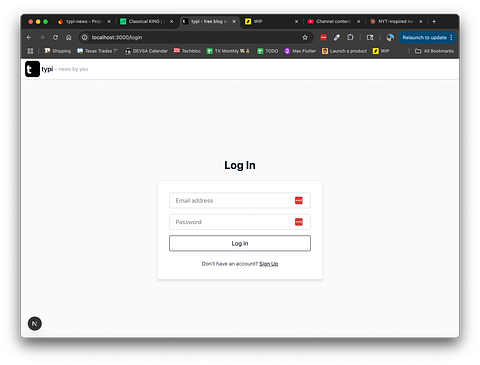Switch to the Classical KING tab
This screenshot has height=365, width=480.
pos(146,21)
